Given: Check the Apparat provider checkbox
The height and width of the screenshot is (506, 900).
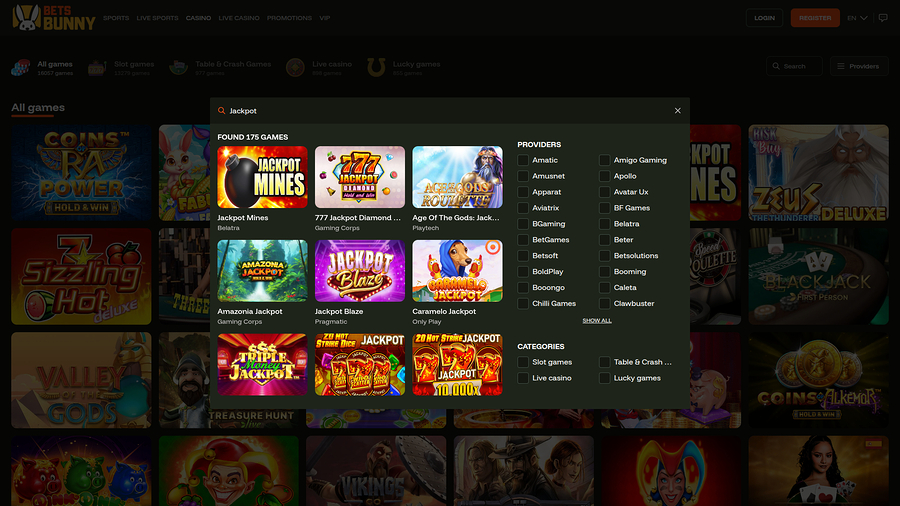Looking at the screenshot, I should [523, 192].
